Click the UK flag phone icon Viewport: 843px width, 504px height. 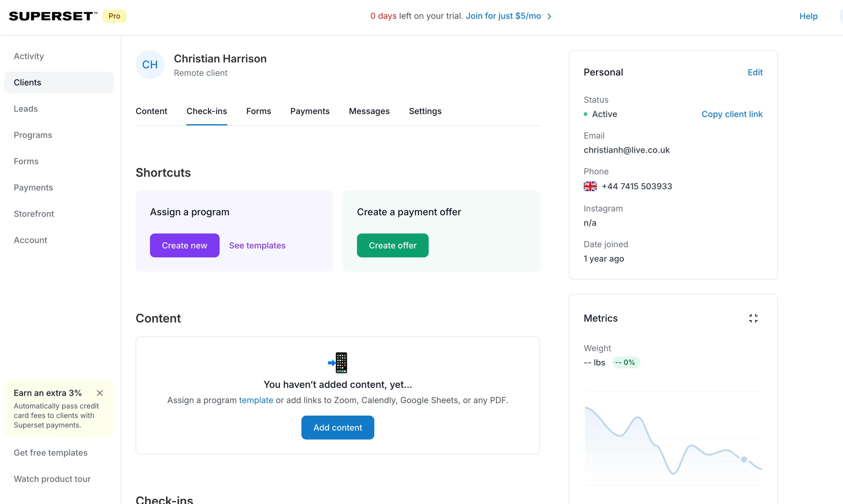(x=590, y=186)
